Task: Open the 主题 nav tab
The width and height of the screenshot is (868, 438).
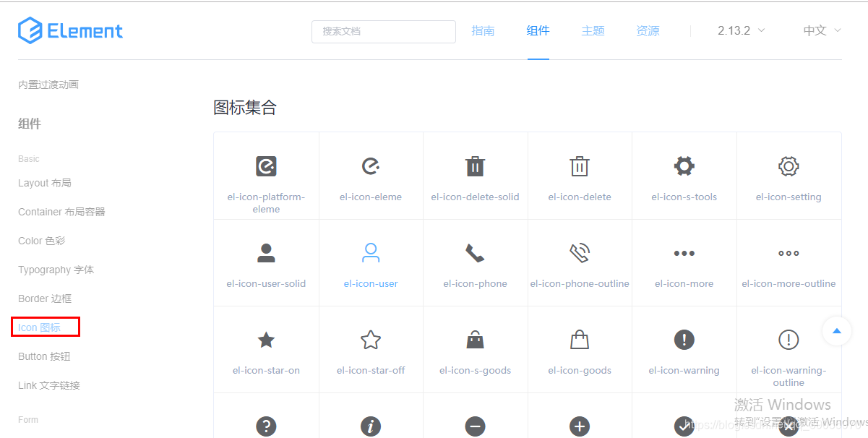Action: [593, 30]
